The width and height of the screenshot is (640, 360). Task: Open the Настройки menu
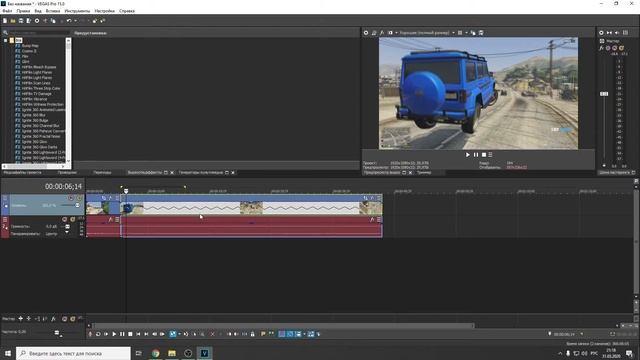coord(104,11)
